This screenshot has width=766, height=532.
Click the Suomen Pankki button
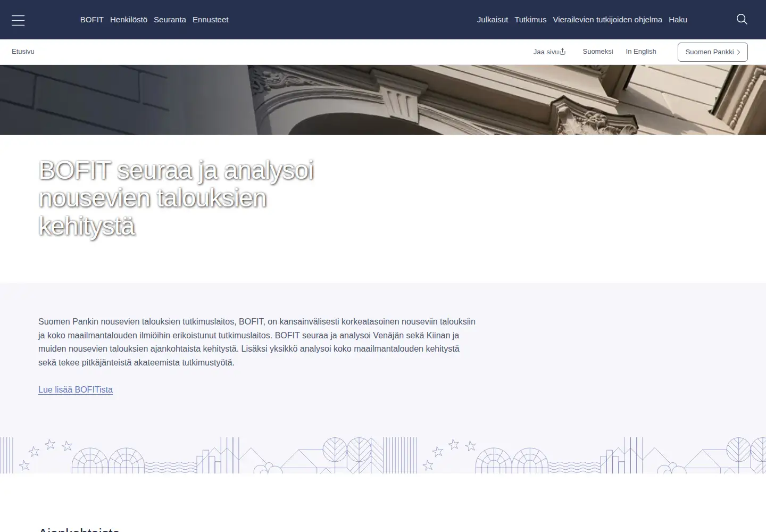(x=713, y=52)
